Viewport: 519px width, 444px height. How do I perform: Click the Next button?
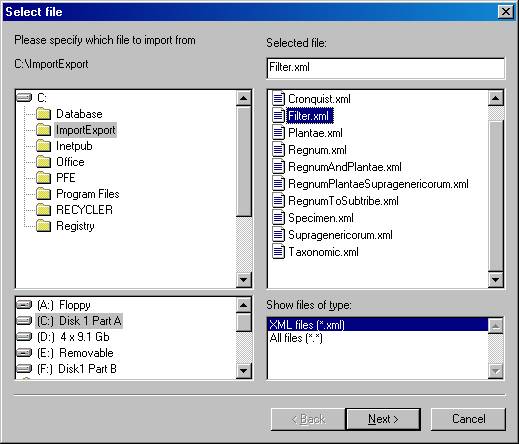[x=383, y=419]
